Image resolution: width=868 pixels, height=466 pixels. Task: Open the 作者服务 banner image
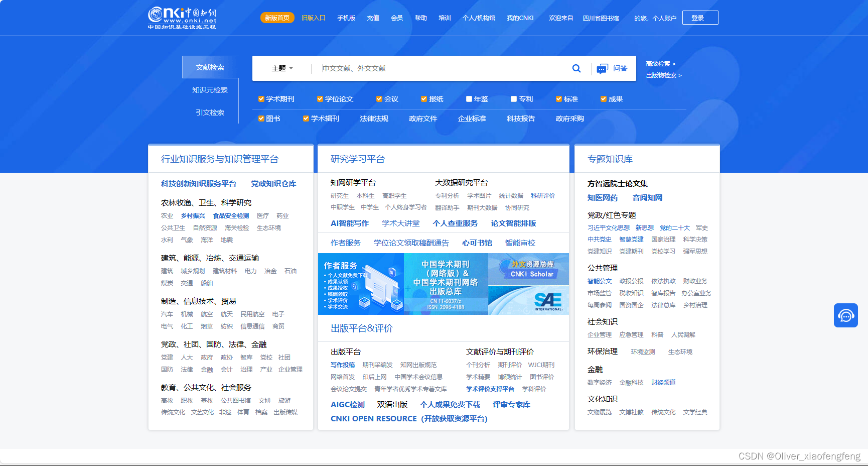[x=361, y=284]
